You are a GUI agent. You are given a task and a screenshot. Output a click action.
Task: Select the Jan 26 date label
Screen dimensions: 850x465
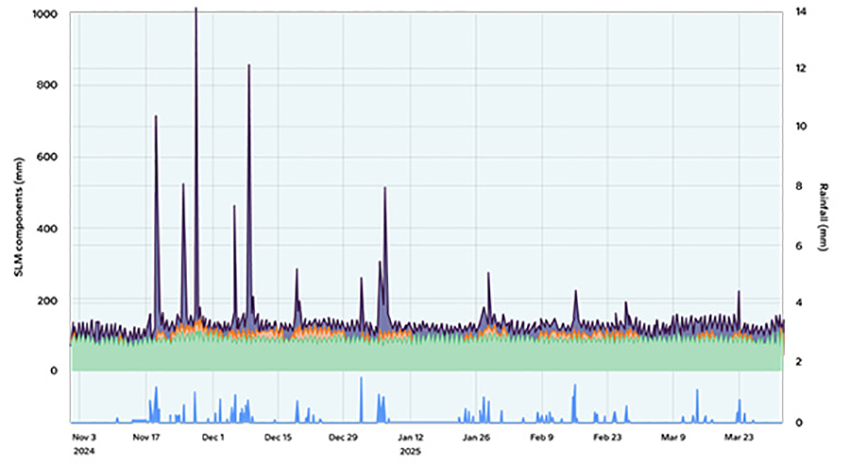[x=476, y=437]
